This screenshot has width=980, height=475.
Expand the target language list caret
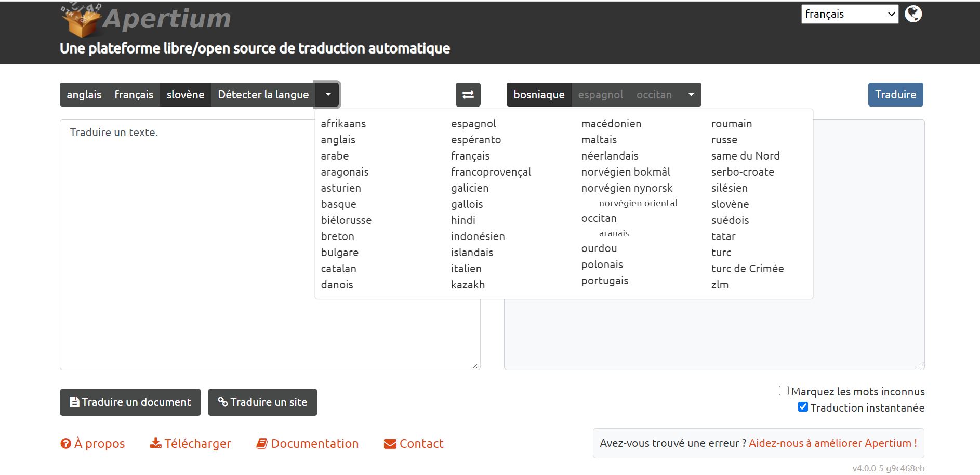[691, 95]
